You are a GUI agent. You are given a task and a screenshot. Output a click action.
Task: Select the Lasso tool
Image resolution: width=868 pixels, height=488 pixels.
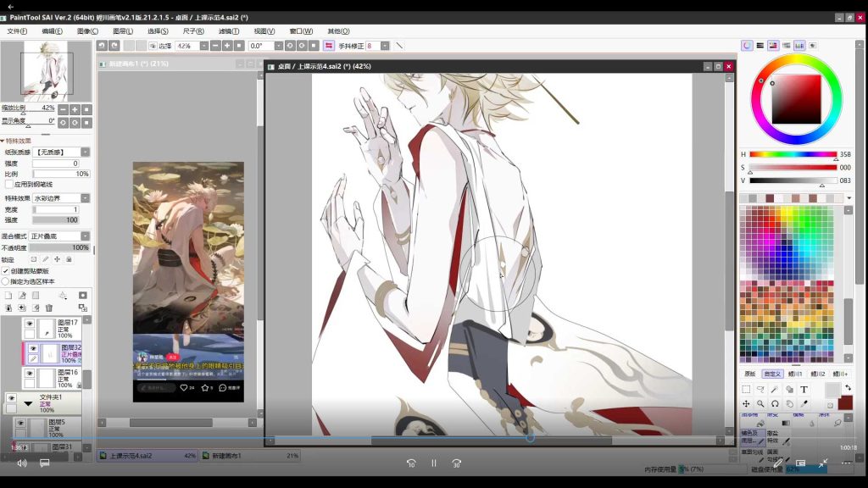(x=760, y=390)
